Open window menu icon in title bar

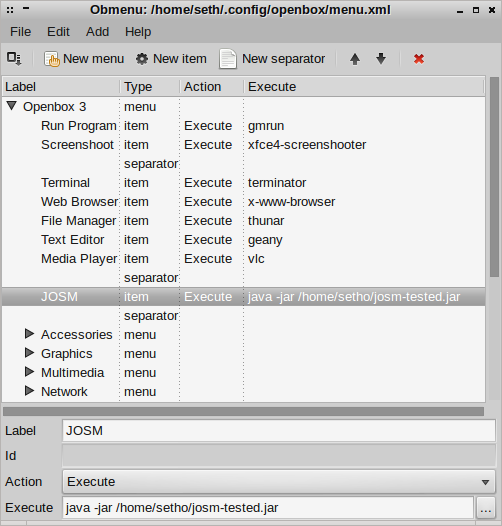[x=10, y=10]
